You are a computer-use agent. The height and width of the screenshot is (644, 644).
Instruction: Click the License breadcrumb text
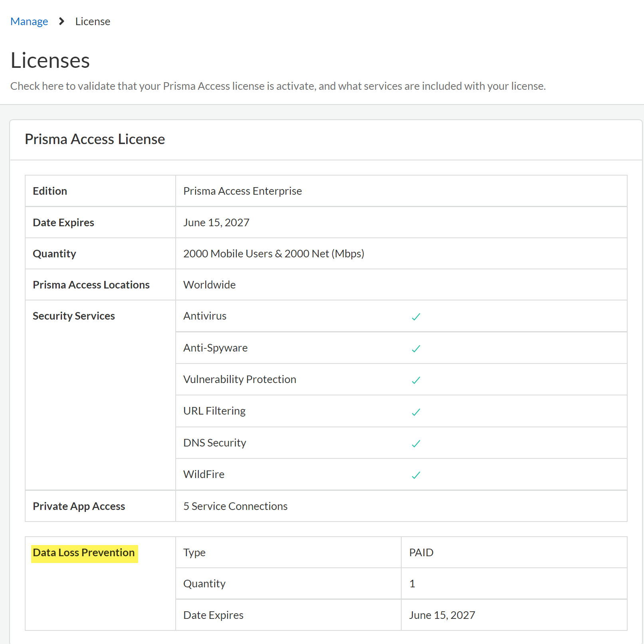93,22
